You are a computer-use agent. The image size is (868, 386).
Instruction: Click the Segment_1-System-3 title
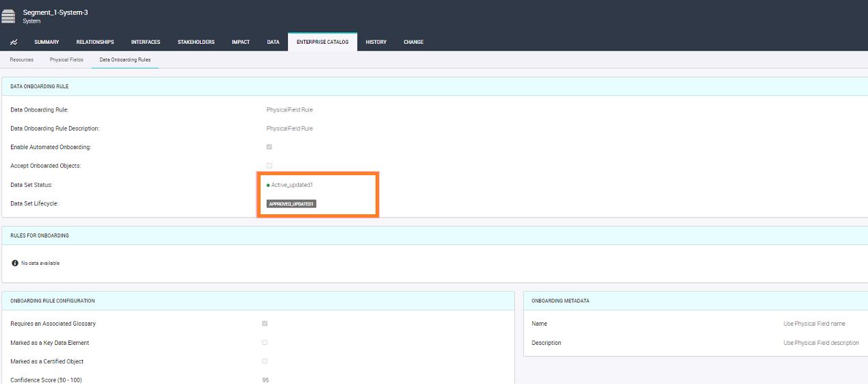pyautogui.click(x=55, y=12)
